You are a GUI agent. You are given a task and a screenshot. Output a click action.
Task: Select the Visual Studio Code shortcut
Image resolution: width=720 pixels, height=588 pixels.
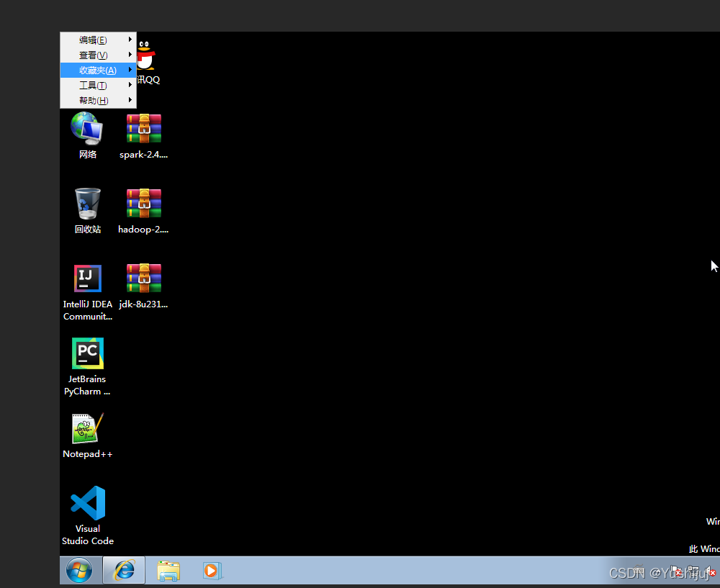click(87, 515)
